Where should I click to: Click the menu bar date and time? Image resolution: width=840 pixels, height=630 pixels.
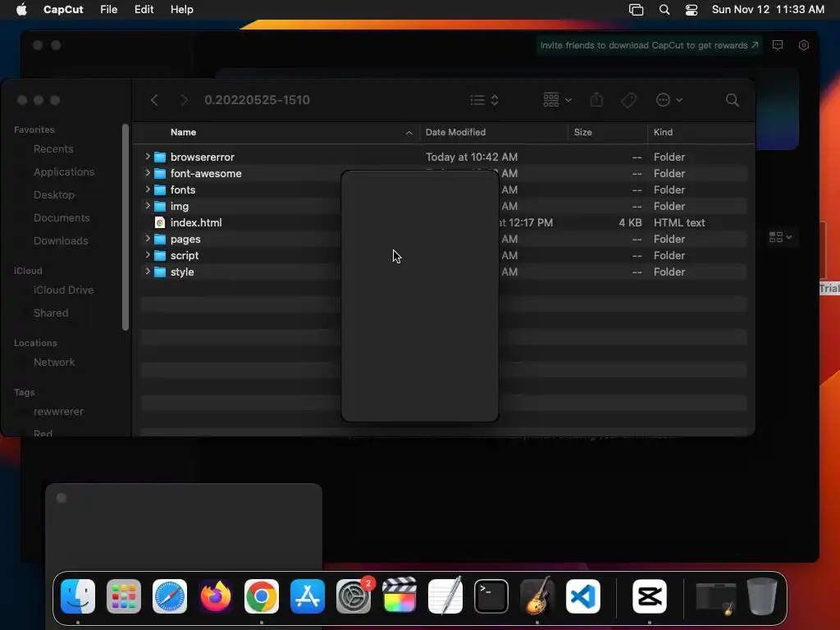[768, 10]
